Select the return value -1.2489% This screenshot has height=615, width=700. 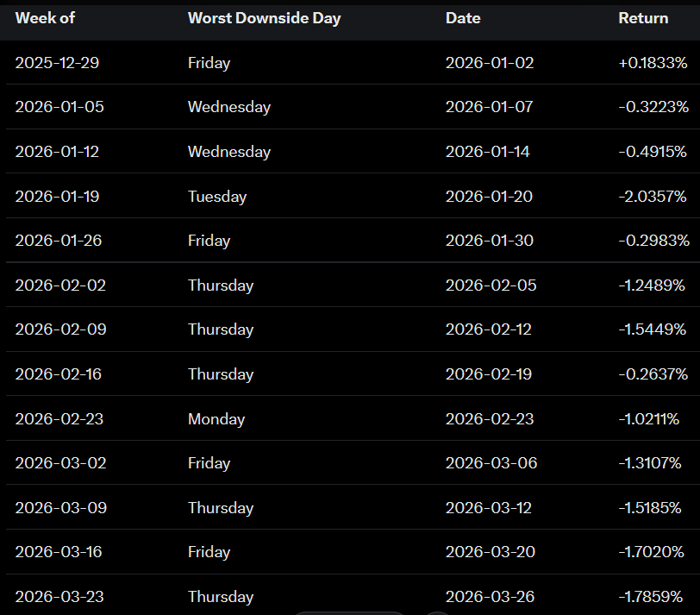[x=652, y=285]
